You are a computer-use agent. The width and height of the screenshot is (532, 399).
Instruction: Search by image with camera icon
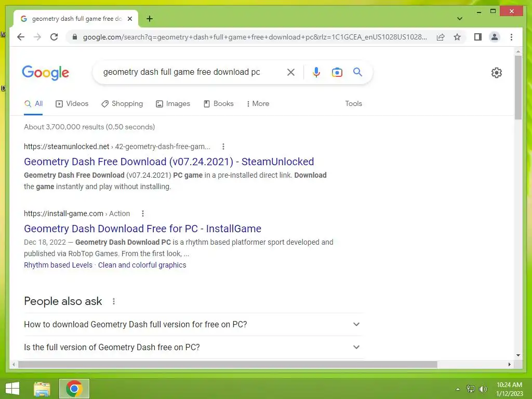point(337,72)
